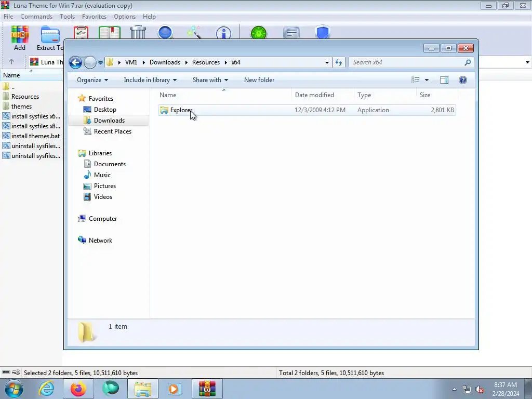The height and width of the screenshot is (399, 532).
Task: Click the Explorer Back arrow button
Action: (x=76, y=62)
